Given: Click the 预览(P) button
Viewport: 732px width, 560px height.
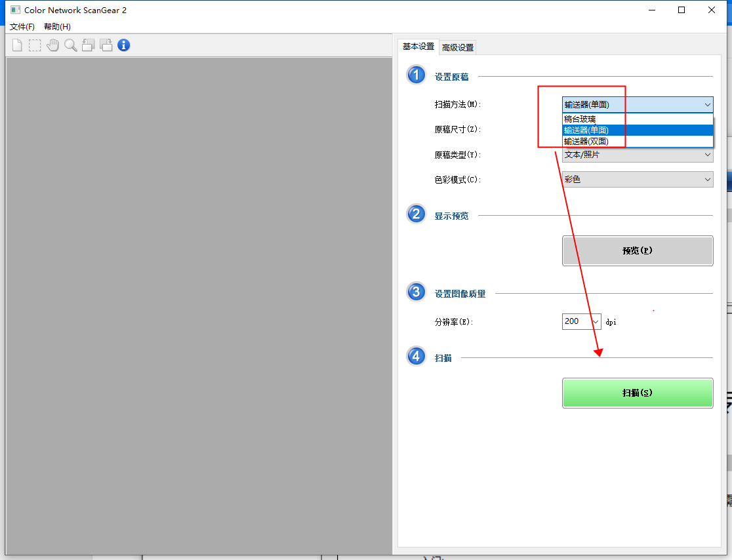Looking at the screenshot, I should 637,250.
